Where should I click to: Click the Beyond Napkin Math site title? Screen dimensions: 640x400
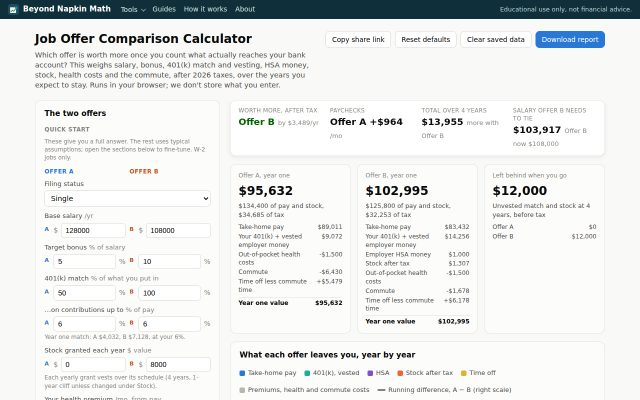point(67,9)
